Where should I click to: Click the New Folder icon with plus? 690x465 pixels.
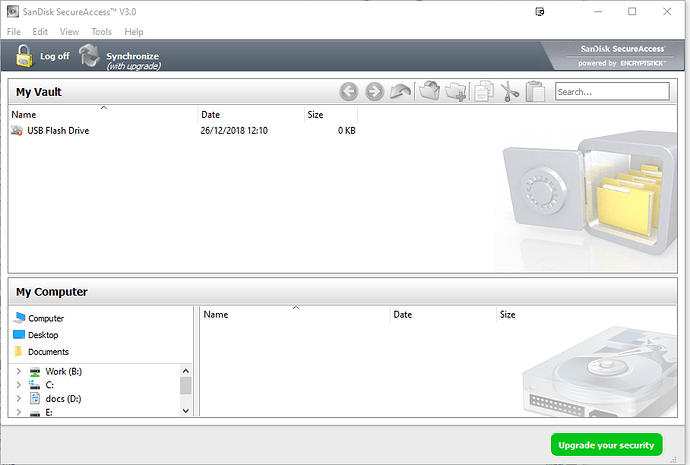point(455,92)
